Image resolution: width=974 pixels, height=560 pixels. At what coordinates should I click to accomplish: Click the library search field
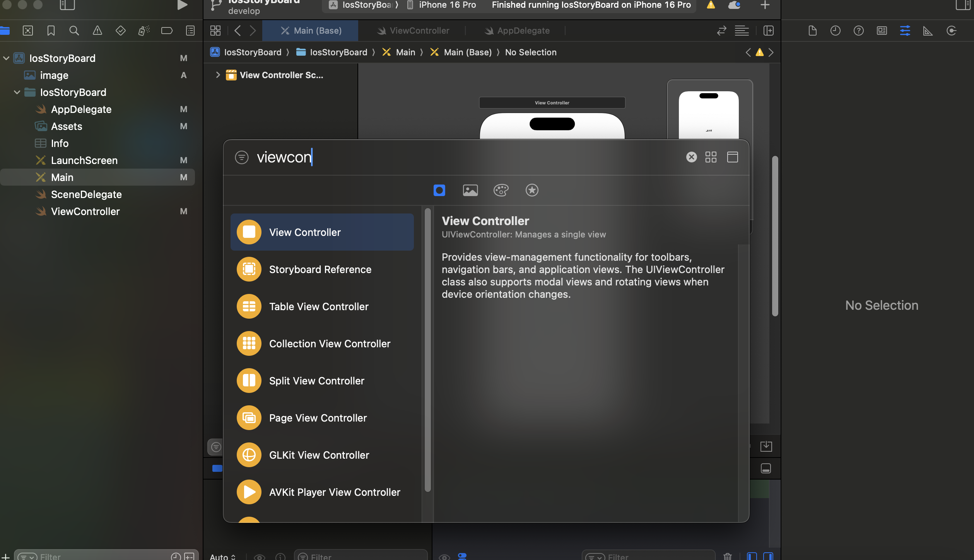pyautogui.click(x=468, y=157)
